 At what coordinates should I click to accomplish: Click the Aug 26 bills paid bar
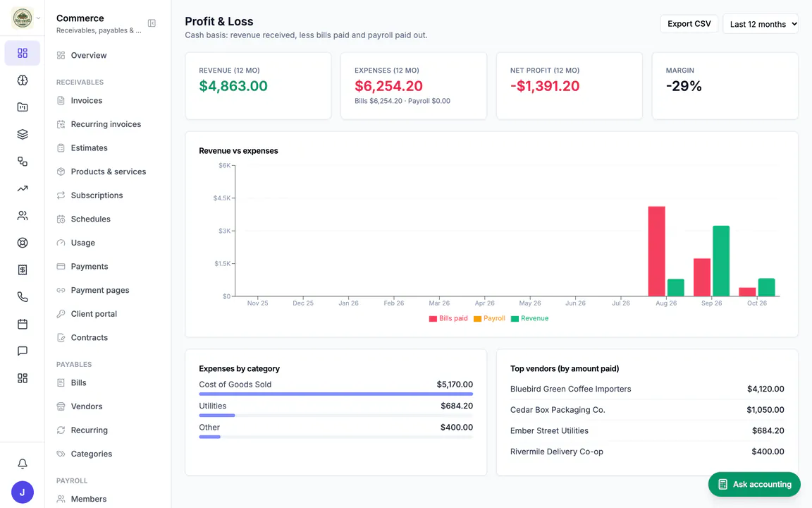pyautogui.click(x=657, y=251)
